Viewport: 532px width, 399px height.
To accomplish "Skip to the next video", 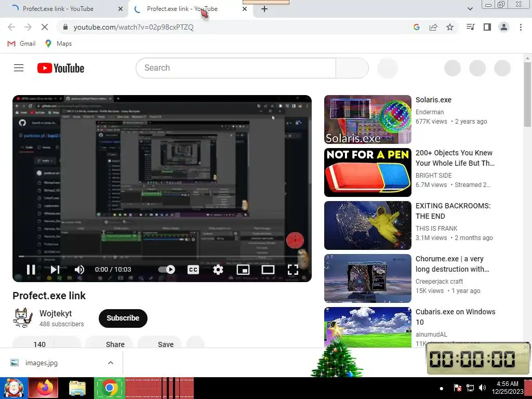I will coord(55,270).
